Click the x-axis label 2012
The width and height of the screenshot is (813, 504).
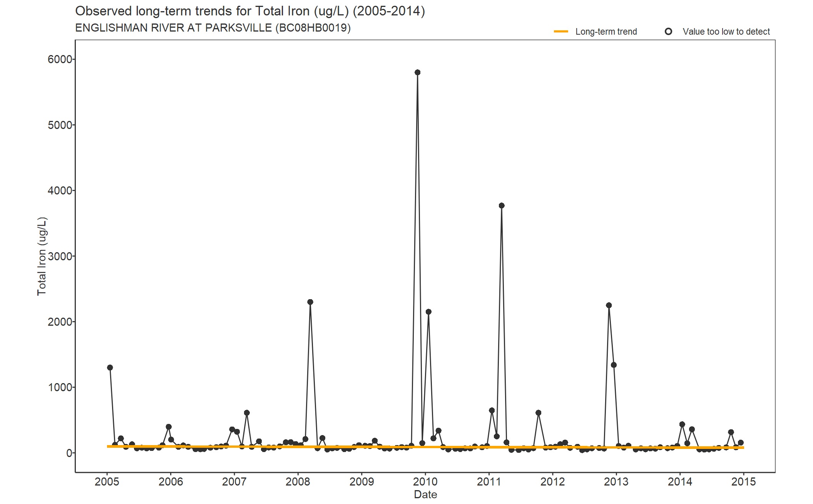pos(553,482)
